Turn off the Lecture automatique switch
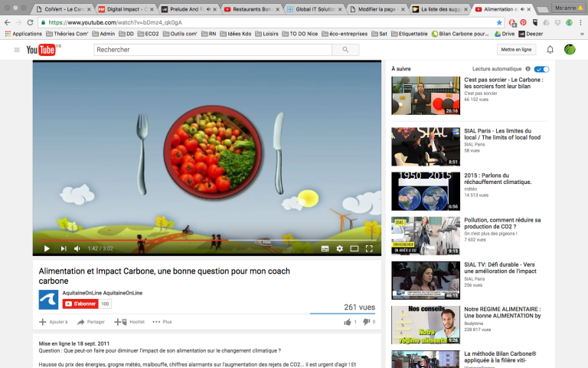Viewport: 588px width, 368px height. (542, 69)
